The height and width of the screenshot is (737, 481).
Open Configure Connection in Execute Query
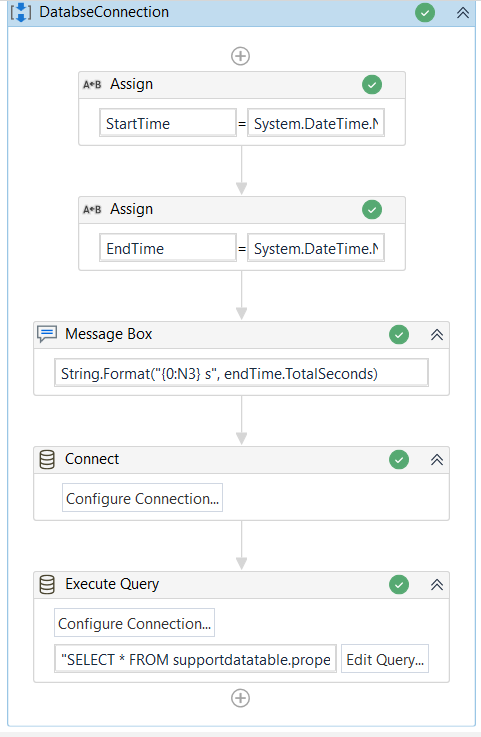[134, 623]
